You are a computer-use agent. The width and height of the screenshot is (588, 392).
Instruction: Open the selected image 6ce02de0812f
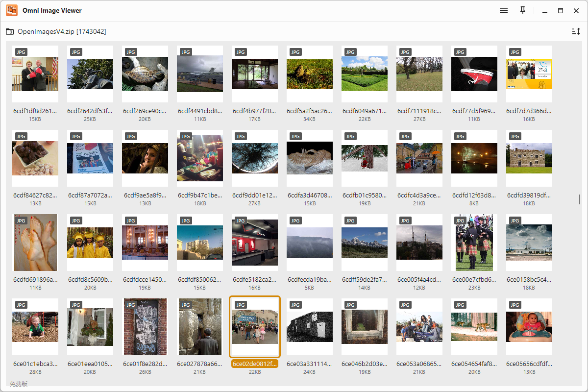(x=255, y=327)
